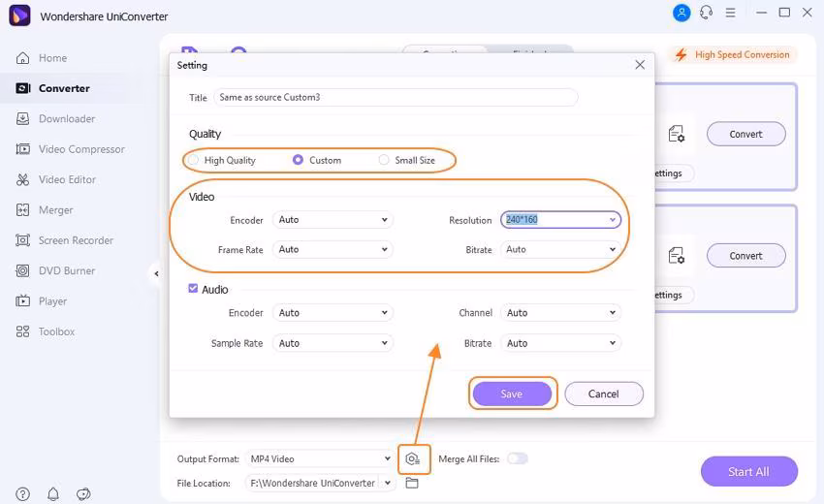The image size is (824, 504).
Task: Toggle the Audio checkbox
Action: [193, 289]
